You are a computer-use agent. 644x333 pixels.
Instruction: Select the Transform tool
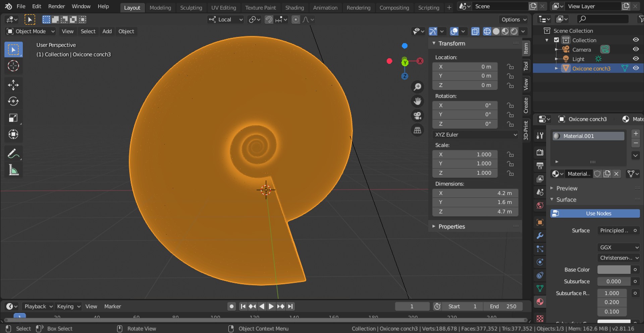coord(13,134)
